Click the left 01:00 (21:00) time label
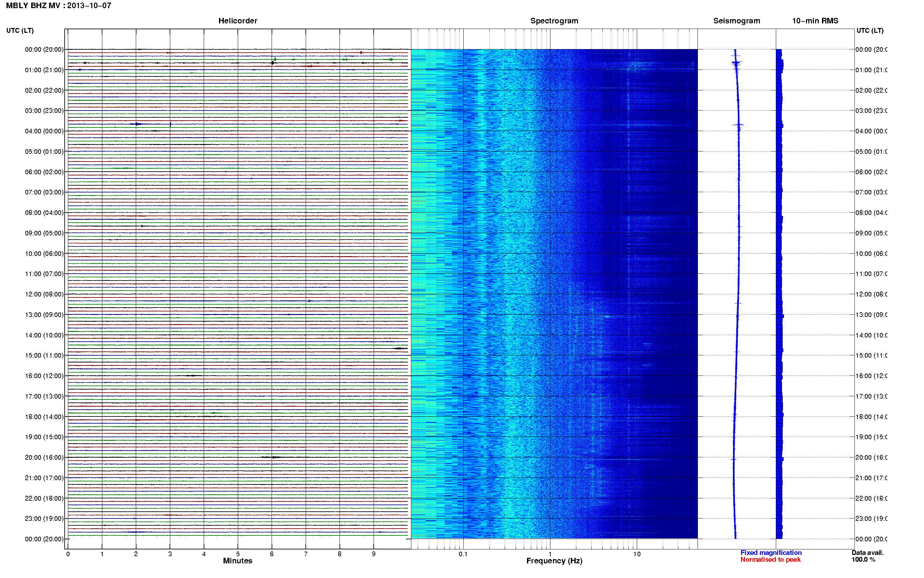Image resolution: width=924 pixels, height=578 pixels. tap(44, 70)
